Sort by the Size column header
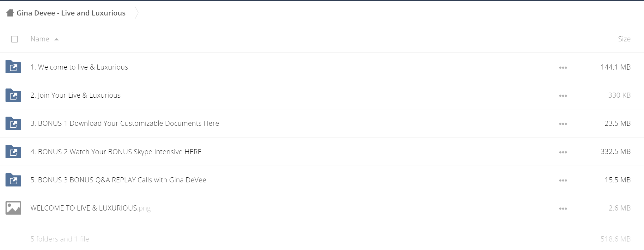The height and width of the screenshot is (250, 644). point(624,39)
